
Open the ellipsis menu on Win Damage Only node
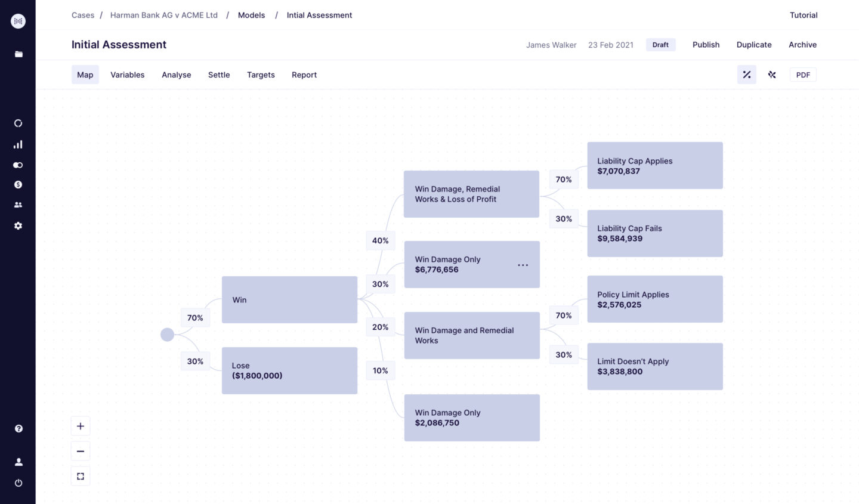click(523, 265)
